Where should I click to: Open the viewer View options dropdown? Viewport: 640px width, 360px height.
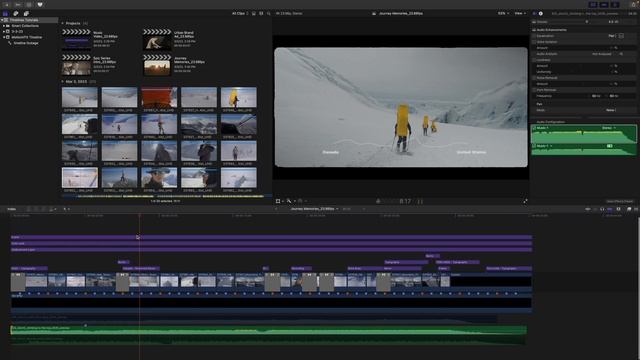(x=520, y=13)
